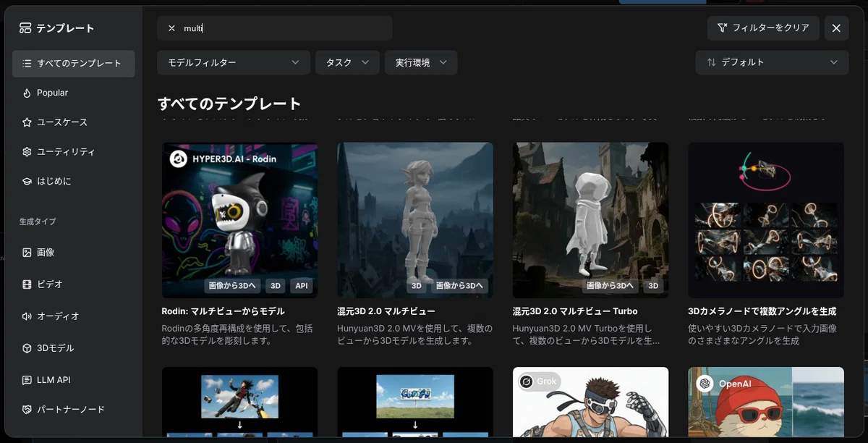Image resolution: width=868 pixels, height=443 pixels.
Task: Click the cube icon next to 3Dモデル
Action: 27,348
